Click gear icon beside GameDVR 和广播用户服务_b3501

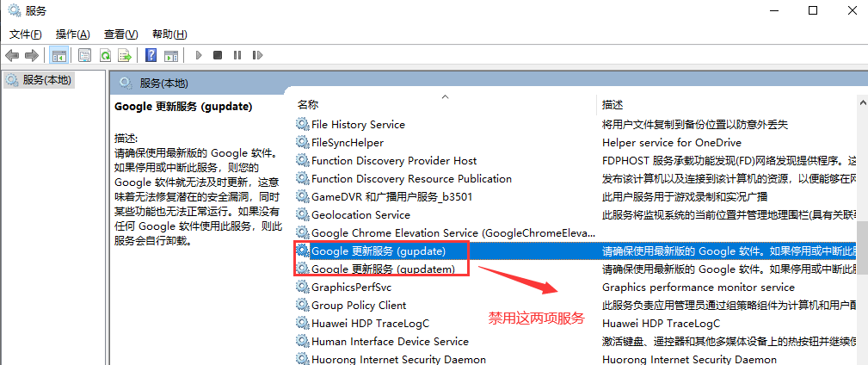tap(302, 196)
